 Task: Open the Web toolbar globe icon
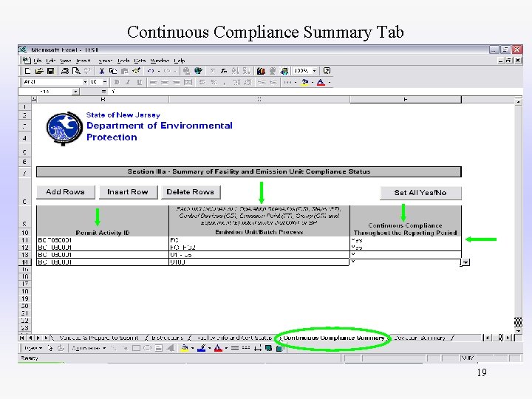[198, 71]
